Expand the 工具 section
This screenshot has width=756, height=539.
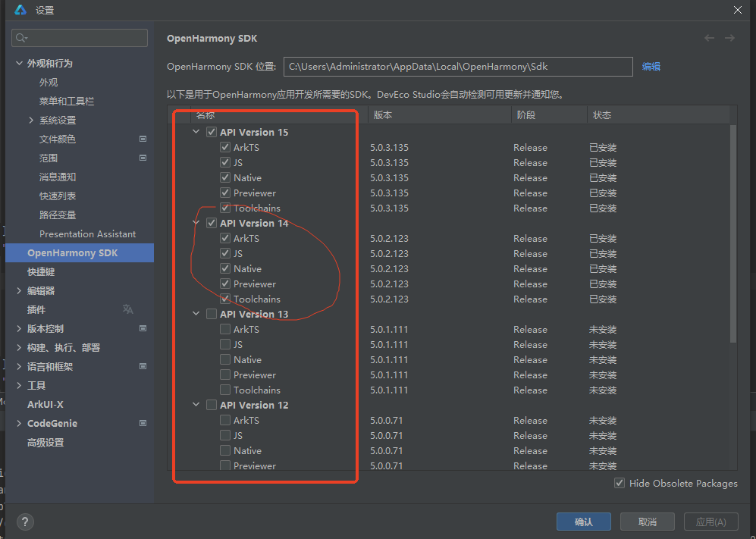(19, 385)
